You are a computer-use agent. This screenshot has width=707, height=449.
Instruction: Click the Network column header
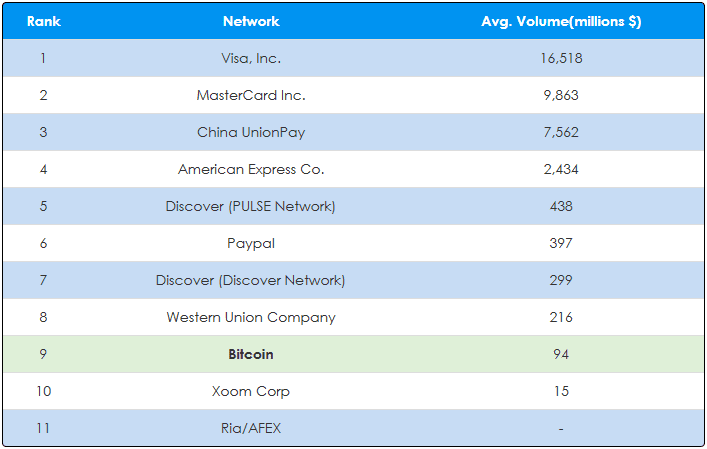pos(251,21)
